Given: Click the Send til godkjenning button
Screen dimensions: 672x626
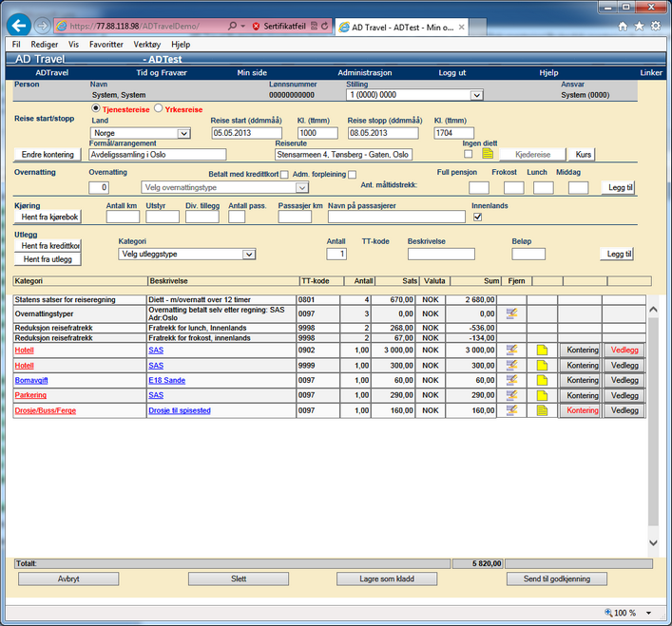Looking at the screenshot, I should pyautogui.click(x=557, y=579).
